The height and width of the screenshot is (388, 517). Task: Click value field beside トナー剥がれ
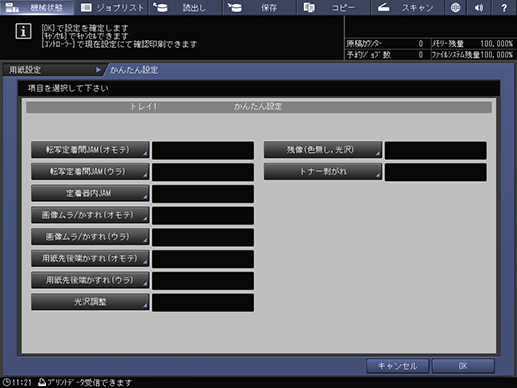pos(436,172)
